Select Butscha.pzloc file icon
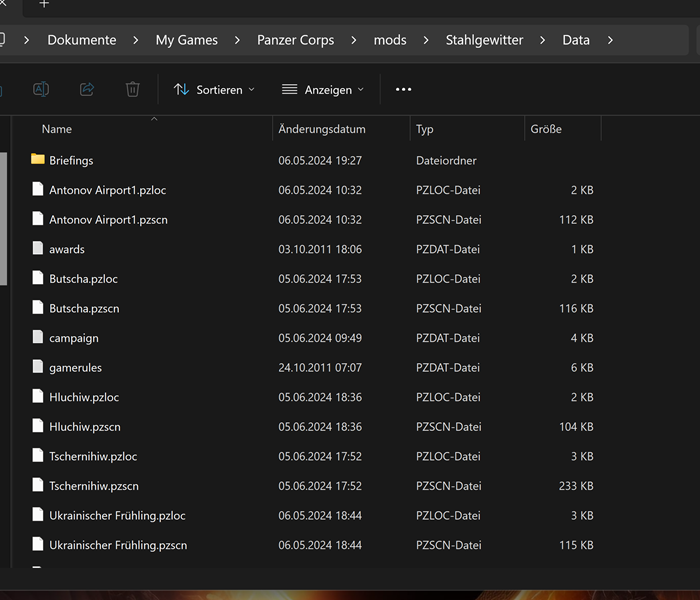This screenshot has height=600, width=700. click(x=38, y=278)
